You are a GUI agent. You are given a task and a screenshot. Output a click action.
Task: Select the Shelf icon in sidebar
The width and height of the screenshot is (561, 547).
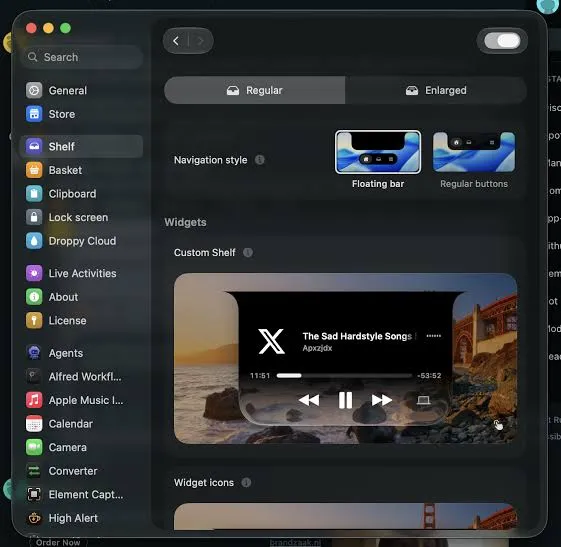(x=34, y=146)
